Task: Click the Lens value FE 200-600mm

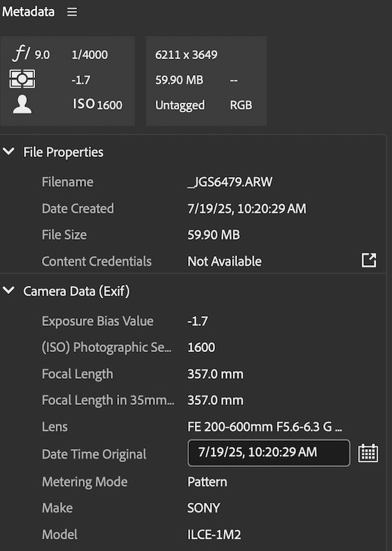Action: [265, 426]
